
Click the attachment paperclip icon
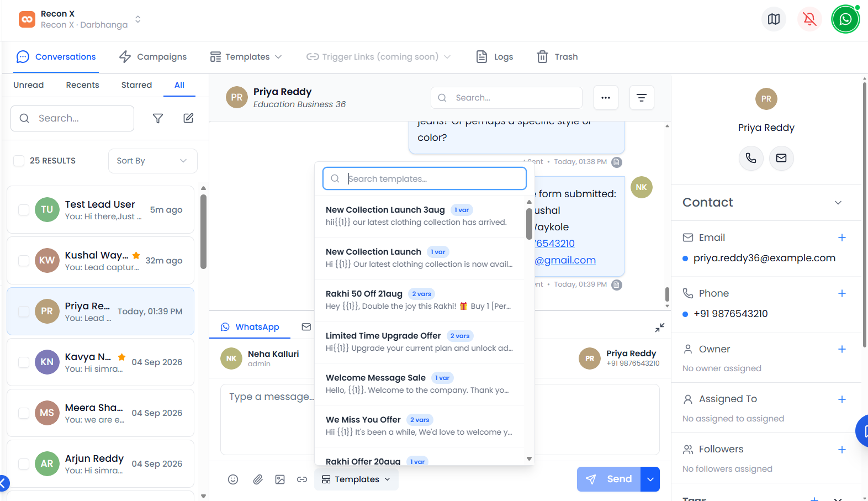(x=258, y=479)
